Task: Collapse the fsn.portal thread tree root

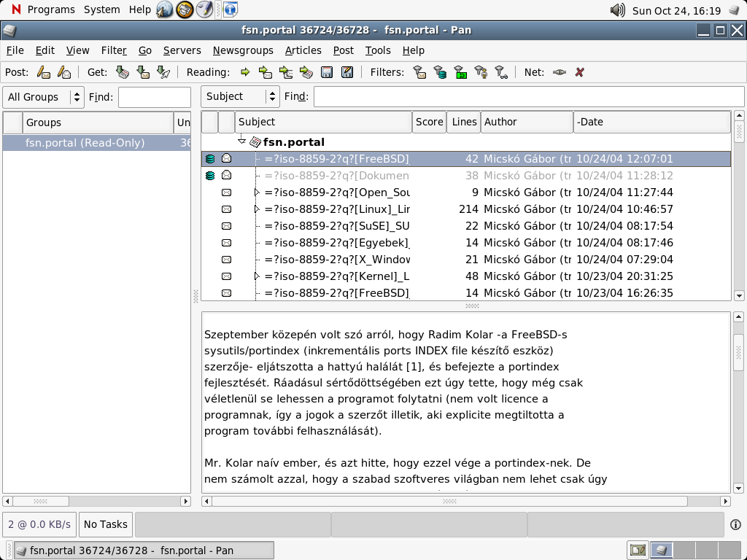Action: (241, 141)
